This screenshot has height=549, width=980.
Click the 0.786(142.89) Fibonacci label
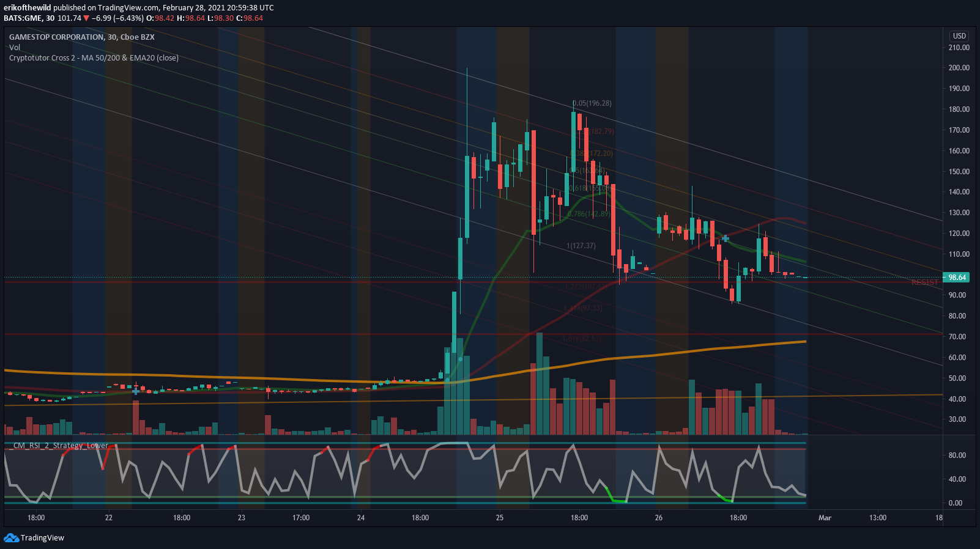588,214
